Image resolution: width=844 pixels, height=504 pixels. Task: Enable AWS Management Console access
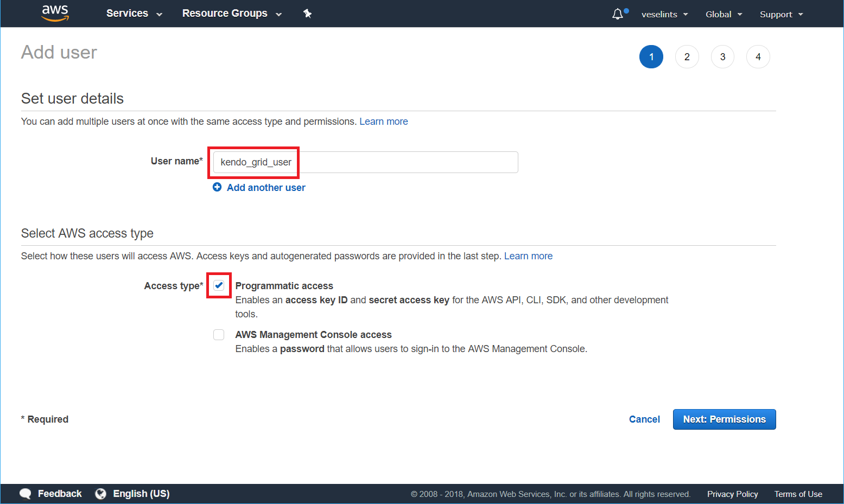pyautogui.click(x=218, y=334)
